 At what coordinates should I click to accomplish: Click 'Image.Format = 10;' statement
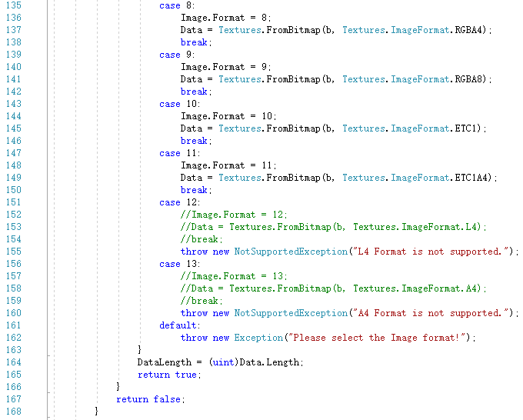pyautogui.click(x=228, y=116)
